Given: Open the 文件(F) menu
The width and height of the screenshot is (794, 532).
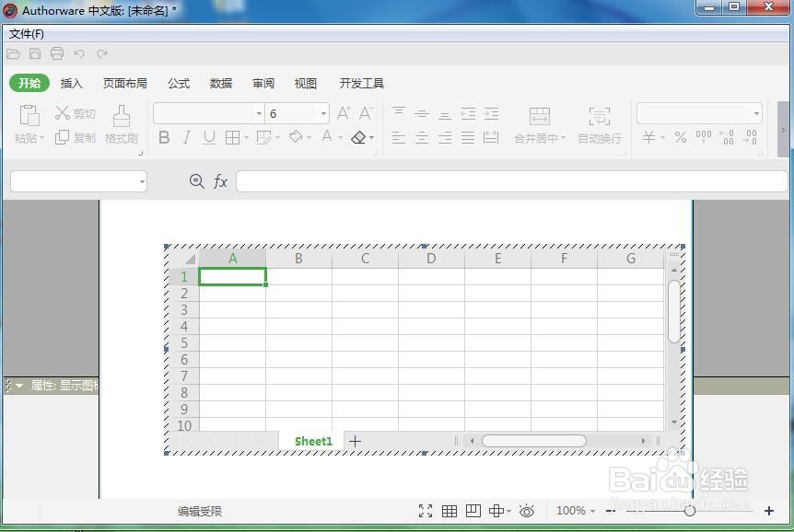Looking at the screenshot, I should point(27,34).
